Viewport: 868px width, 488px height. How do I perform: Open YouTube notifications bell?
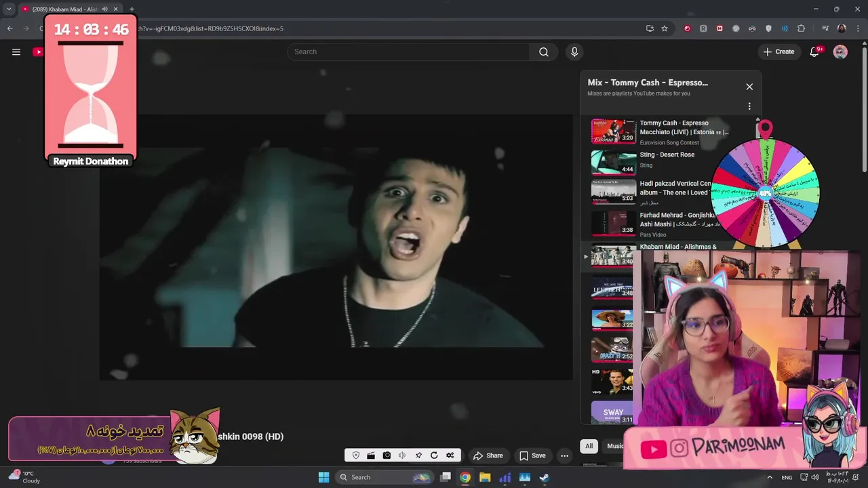tap(815, 52)
